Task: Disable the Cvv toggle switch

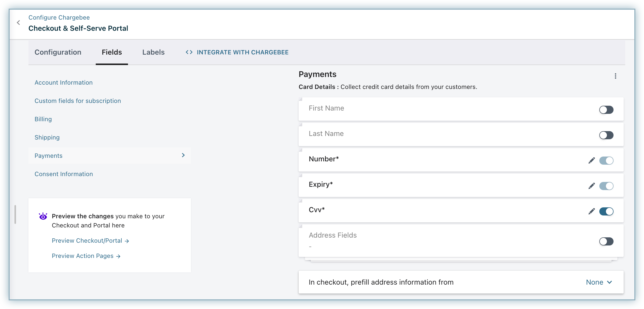Action: 606,211
